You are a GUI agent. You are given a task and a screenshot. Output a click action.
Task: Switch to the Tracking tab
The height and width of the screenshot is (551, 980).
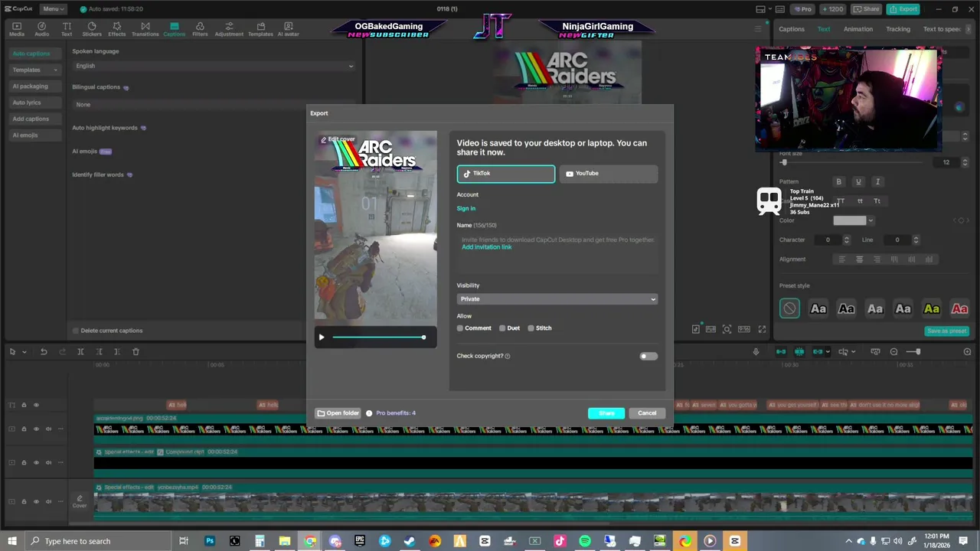(898, 29)
